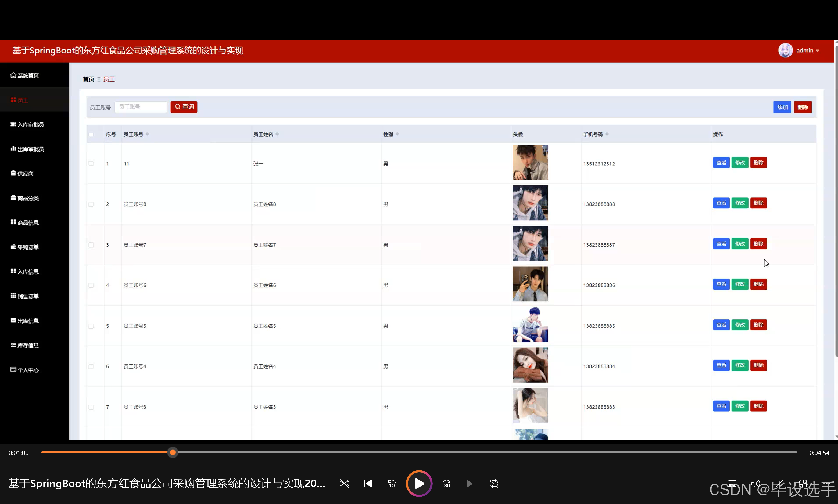Image resolution: width=838 pixels, height=504 pixels.
Task: Sort by 员工姓名 column arrows
Action: [277, 134]
